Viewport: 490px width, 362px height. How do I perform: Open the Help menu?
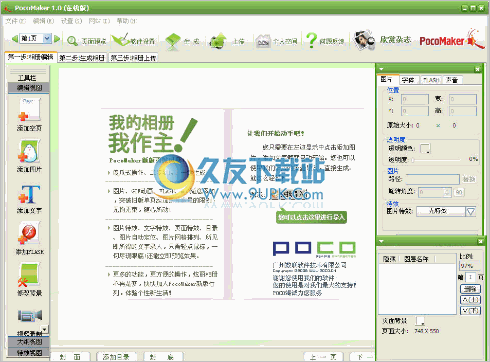[x=127, y=21]
